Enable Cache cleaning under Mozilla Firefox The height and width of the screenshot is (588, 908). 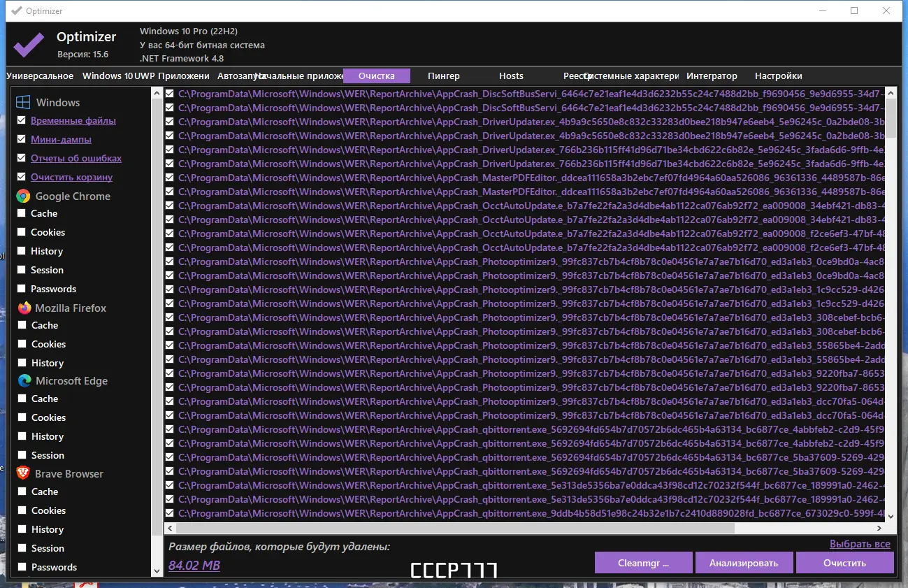22,325
